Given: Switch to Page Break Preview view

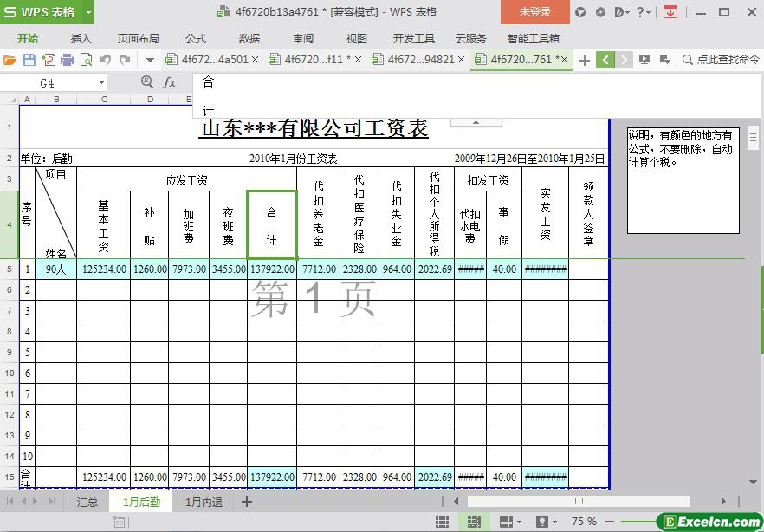Looking at the screenshot, I should [x=473, y=522].
